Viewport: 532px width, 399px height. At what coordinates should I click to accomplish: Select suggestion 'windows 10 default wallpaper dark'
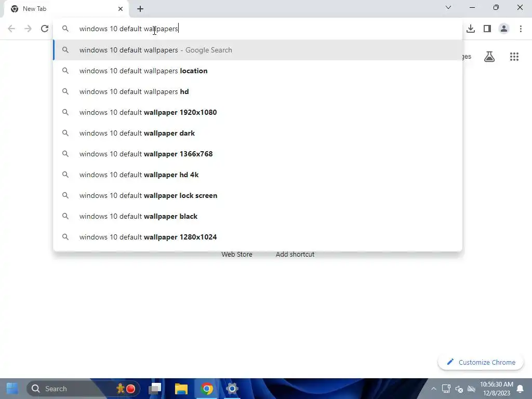(x=258, y=133)
